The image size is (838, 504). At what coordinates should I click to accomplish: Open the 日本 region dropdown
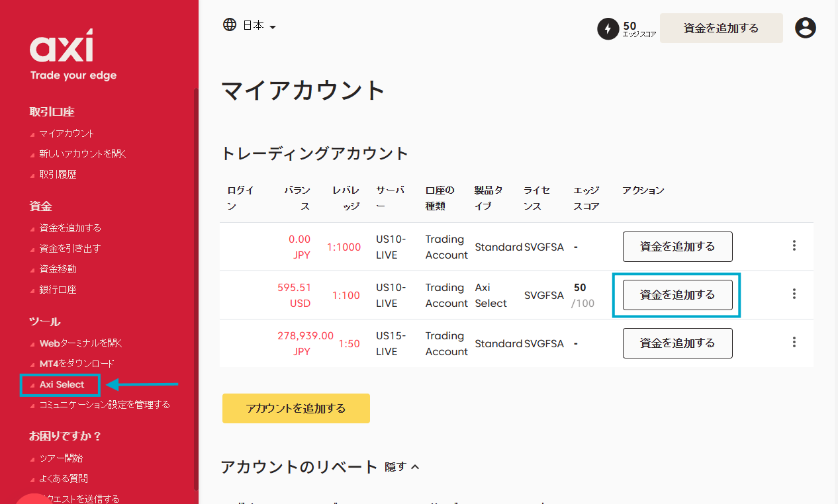(x=259, y=25)
